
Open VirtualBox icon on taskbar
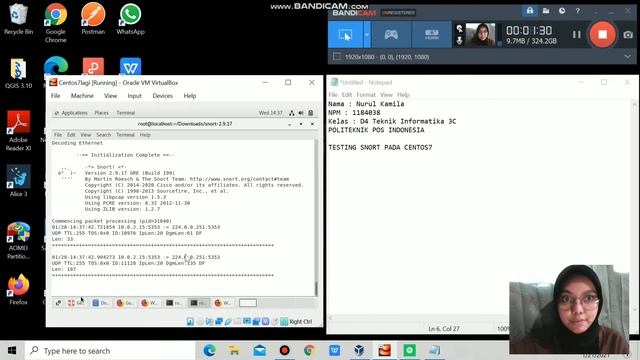coord(359,351)
